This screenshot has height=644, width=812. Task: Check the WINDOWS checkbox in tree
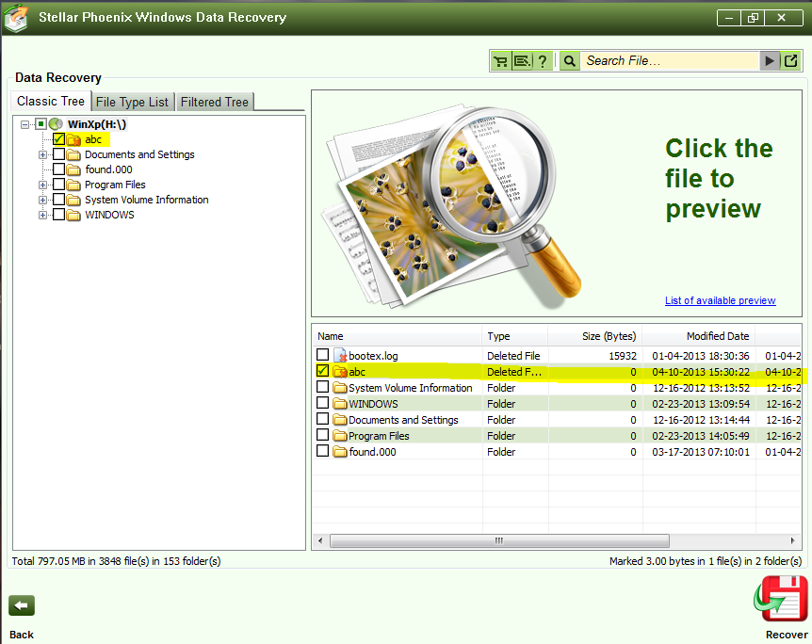point(58,215)
